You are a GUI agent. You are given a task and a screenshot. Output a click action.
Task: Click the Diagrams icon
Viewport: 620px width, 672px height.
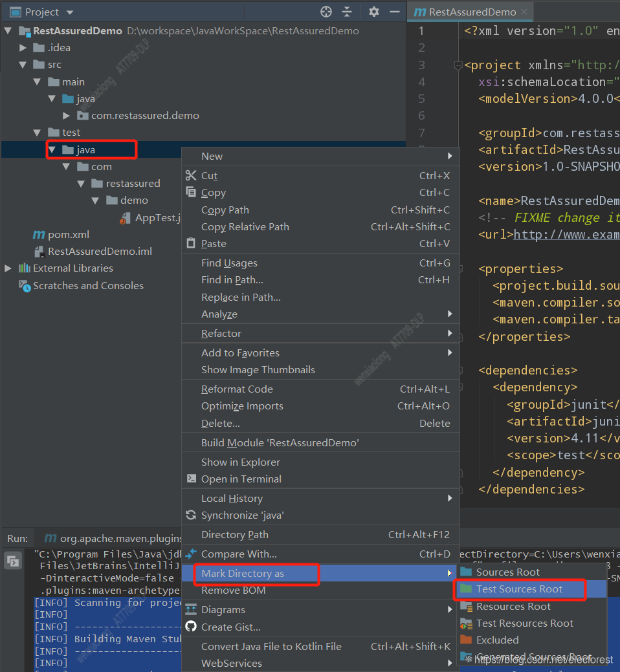pyautogui.click(x=191, y=609)
